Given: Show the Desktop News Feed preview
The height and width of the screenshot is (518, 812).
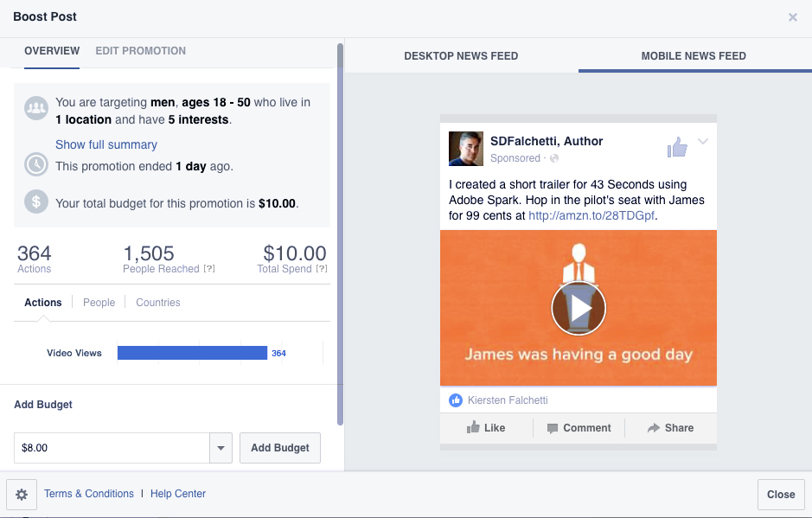Looking at the screenshot, I should pos(461,56).
